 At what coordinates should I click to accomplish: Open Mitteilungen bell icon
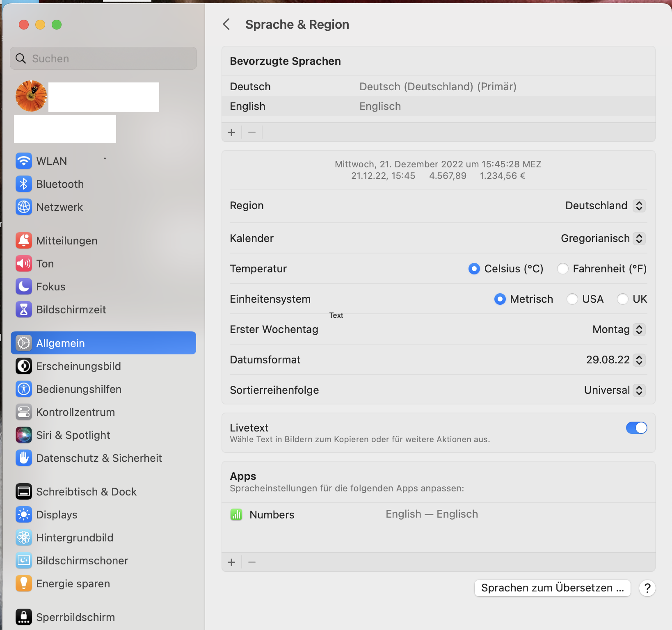[x=24, y=240]
